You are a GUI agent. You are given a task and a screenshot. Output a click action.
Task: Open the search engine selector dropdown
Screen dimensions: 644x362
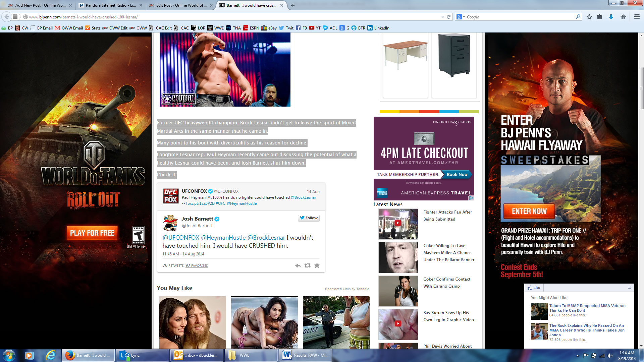pyautogui.click(x=460, y=17)
